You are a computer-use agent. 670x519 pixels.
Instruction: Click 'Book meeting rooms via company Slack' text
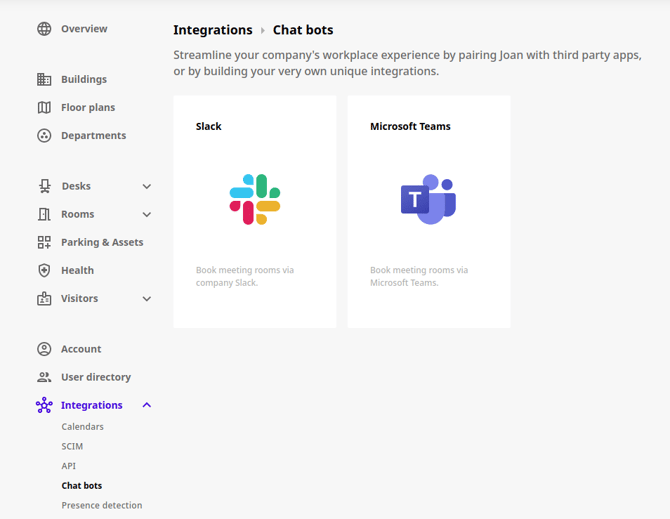245,276
